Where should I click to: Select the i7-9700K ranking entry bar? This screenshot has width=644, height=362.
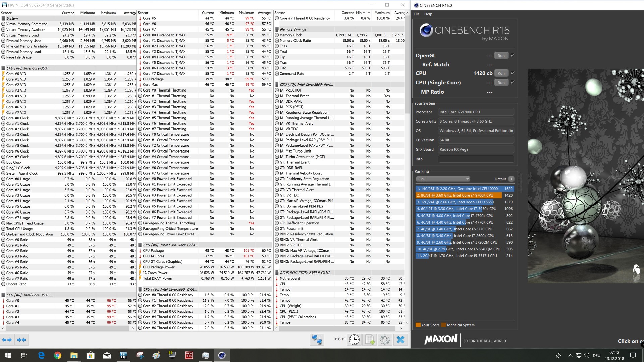(x=458, y=195)
